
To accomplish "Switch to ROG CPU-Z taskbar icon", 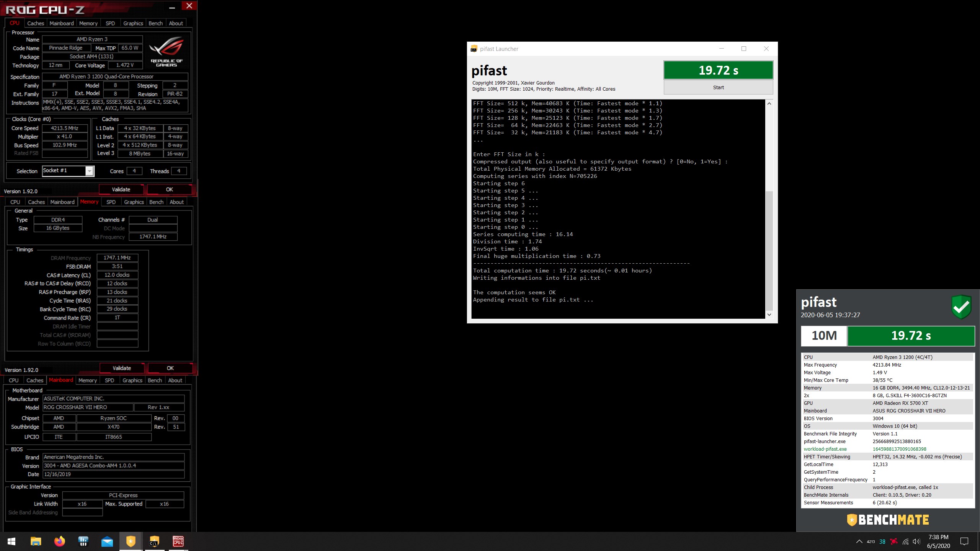I will pos(178,541).
